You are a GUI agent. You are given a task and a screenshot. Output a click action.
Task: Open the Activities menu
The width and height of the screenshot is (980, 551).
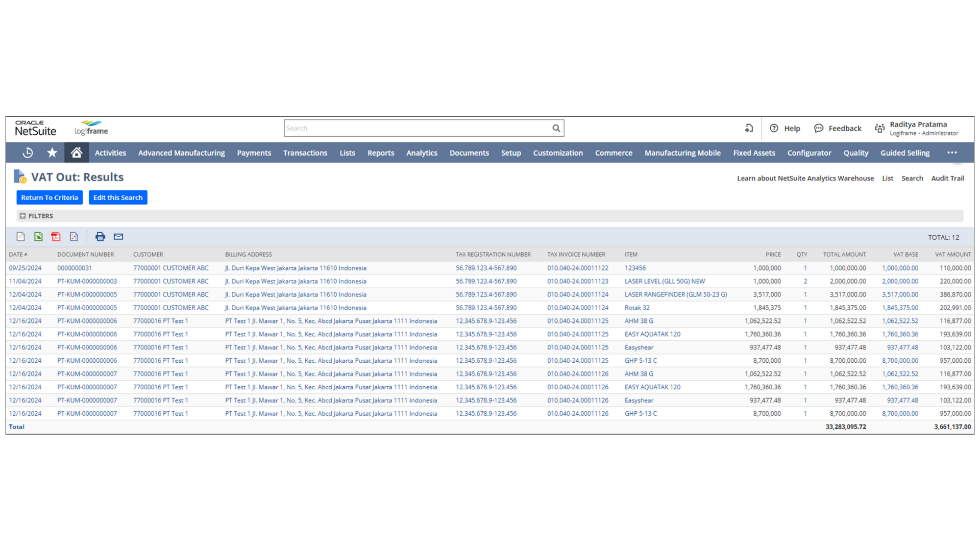(110, 153)
